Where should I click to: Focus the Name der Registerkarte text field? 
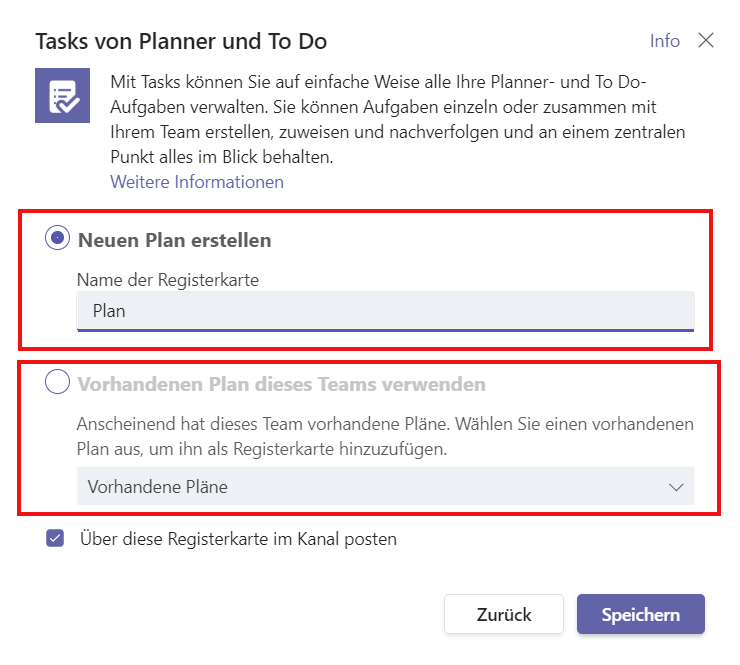click(386, 311)
